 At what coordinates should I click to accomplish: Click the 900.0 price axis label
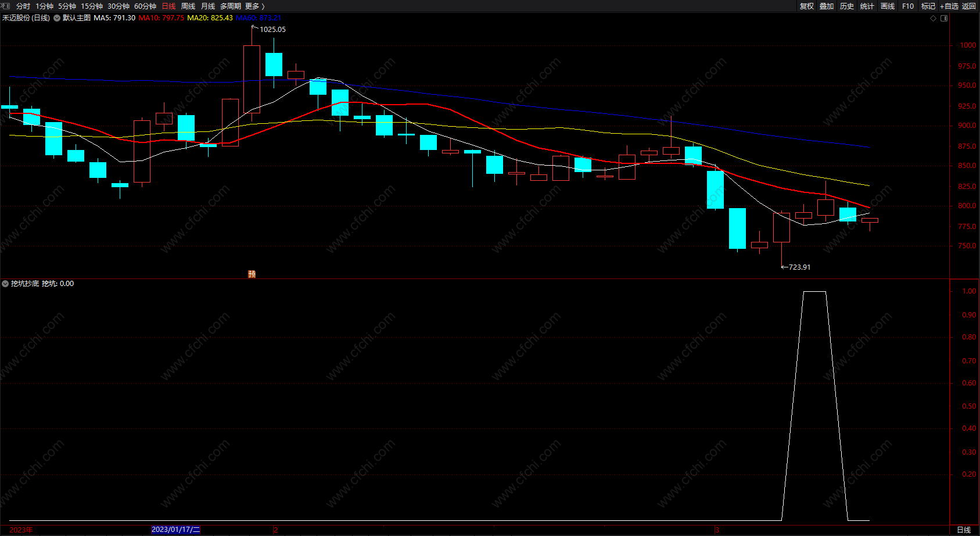point(967,126)
